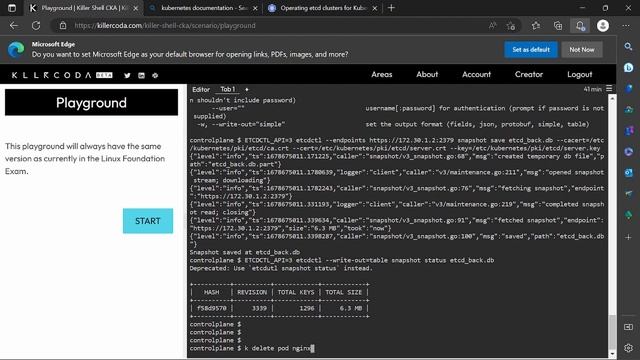
Task: Open the sidebar search icon
Action: click(629, 47)
